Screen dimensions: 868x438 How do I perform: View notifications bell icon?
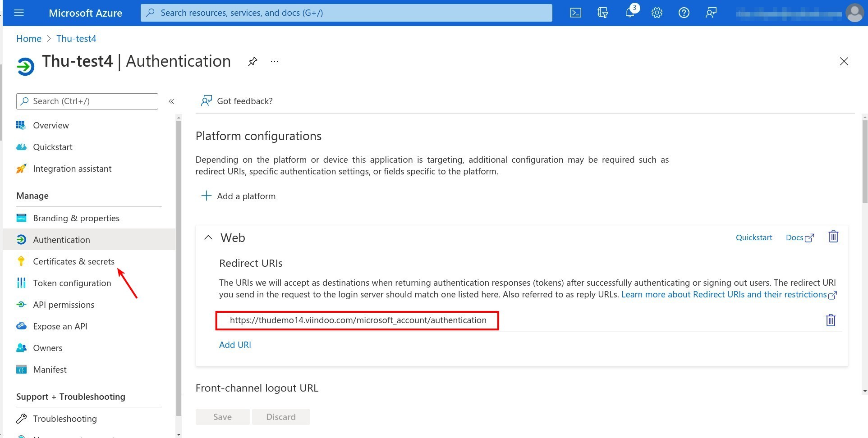[630, 13]
